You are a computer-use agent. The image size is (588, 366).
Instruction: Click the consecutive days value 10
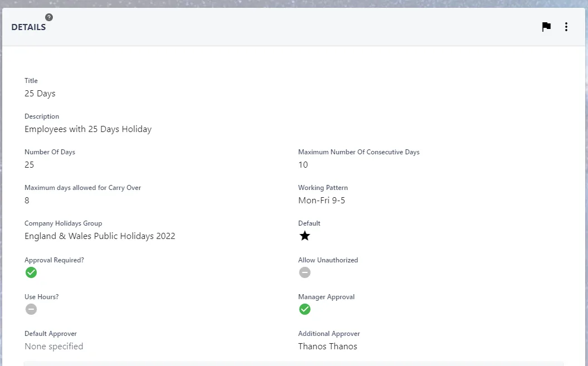pyautogui.click(x=303, y=165)
